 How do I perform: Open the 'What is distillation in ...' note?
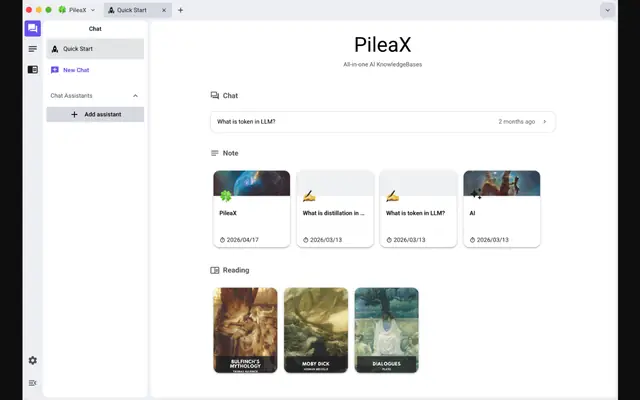coord(335,209)
